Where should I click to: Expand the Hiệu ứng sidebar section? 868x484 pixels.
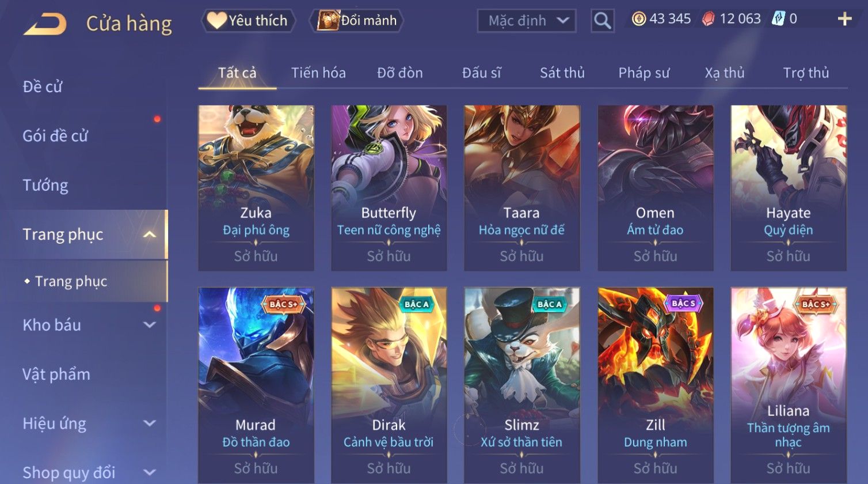point(149,423)
